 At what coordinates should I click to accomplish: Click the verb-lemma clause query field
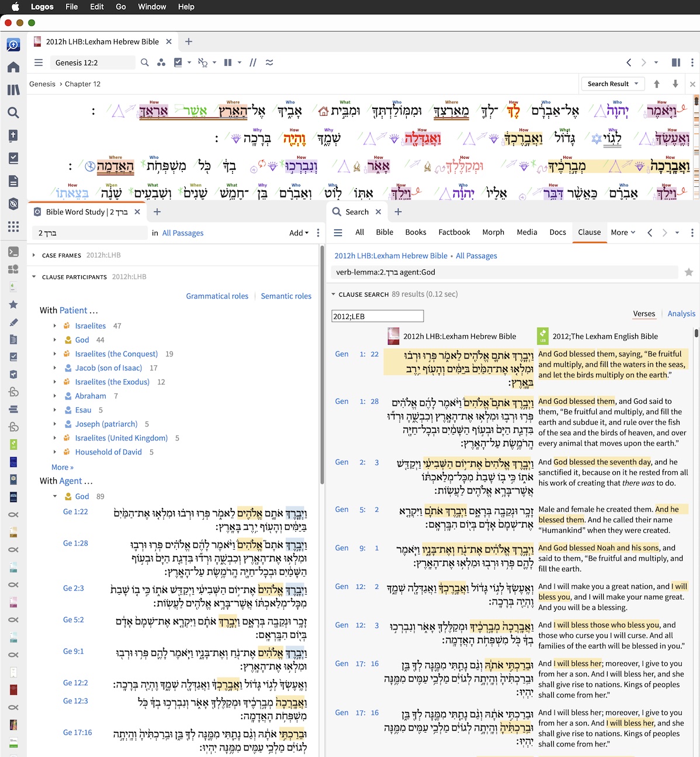[504, 272]
